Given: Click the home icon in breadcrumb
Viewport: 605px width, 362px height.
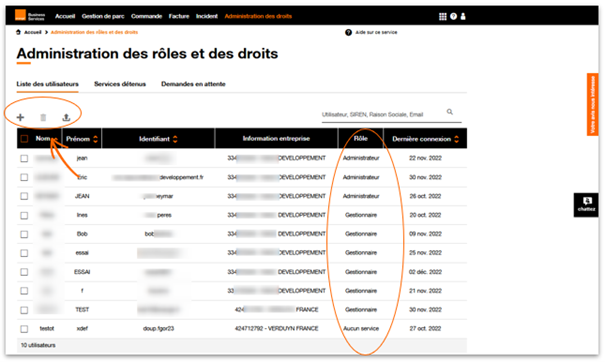Looking at the screenshot, I should pos(18,32).
